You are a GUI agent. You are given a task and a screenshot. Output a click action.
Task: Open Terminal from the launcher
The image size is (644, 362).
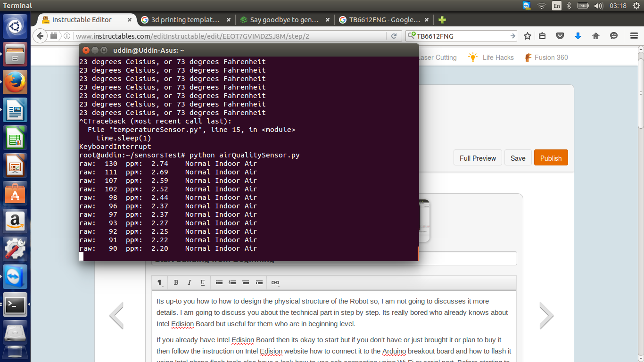(x=15, y=304)
